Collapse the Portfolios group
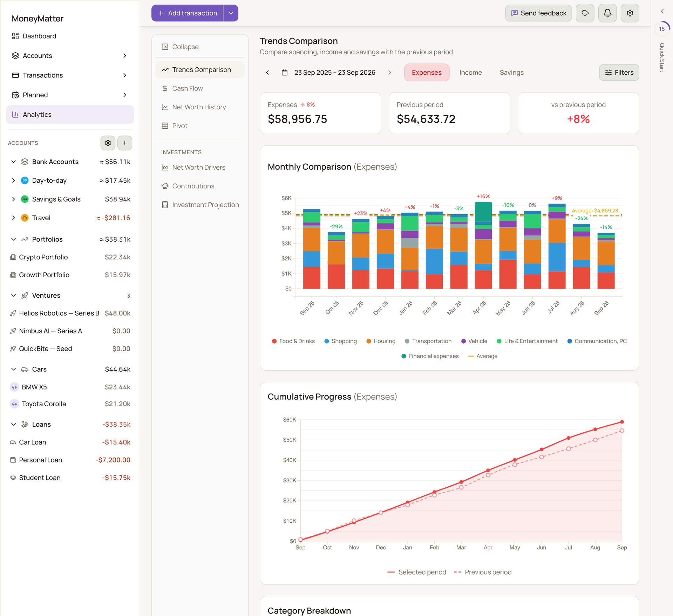The height and width of the screenshot is (616, 673). coord(14,239)
